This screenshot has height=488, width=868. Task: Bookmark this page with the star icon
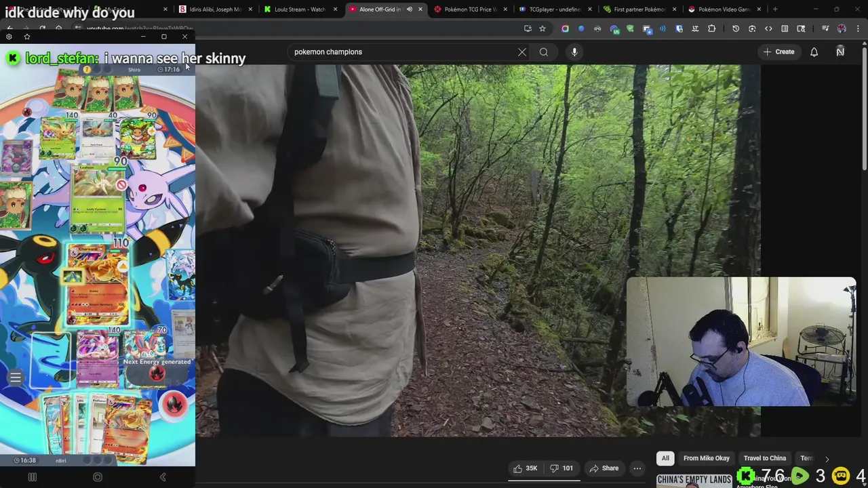[542, 28]
